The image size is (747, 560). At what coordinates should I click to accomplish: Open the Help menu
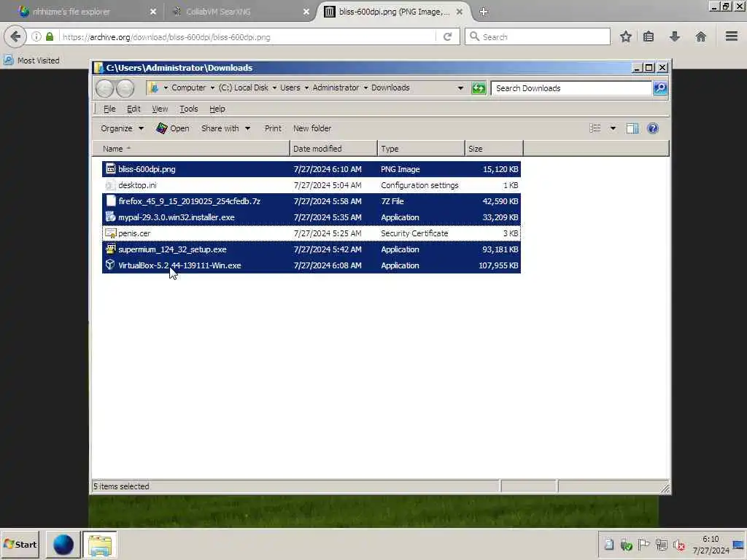217,109
